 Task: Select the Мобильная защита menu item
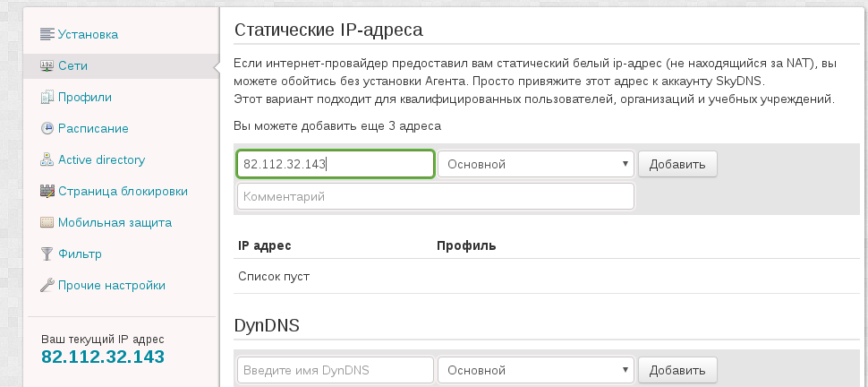tap(115, 222)
